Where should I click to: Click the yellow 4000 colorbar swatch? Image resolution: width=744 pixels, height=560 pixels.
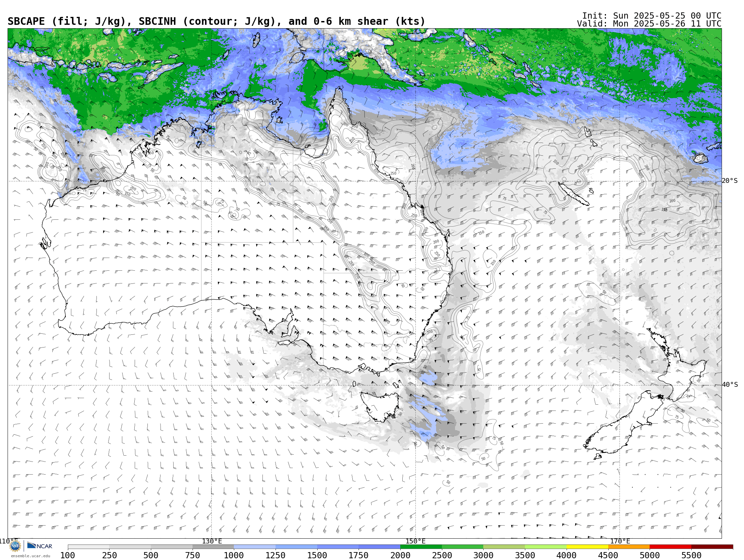587,547
